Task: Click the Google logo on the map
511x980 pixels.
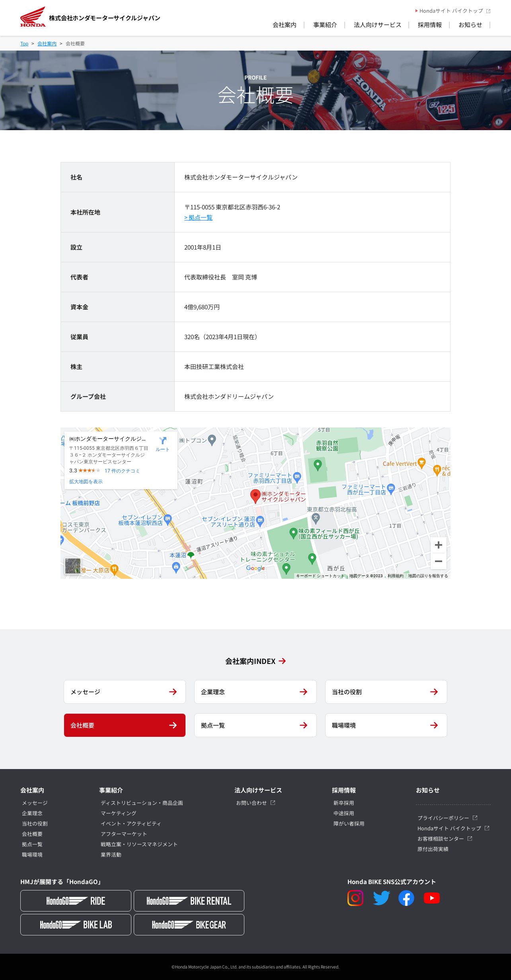Action: click(x=255, y=568)
